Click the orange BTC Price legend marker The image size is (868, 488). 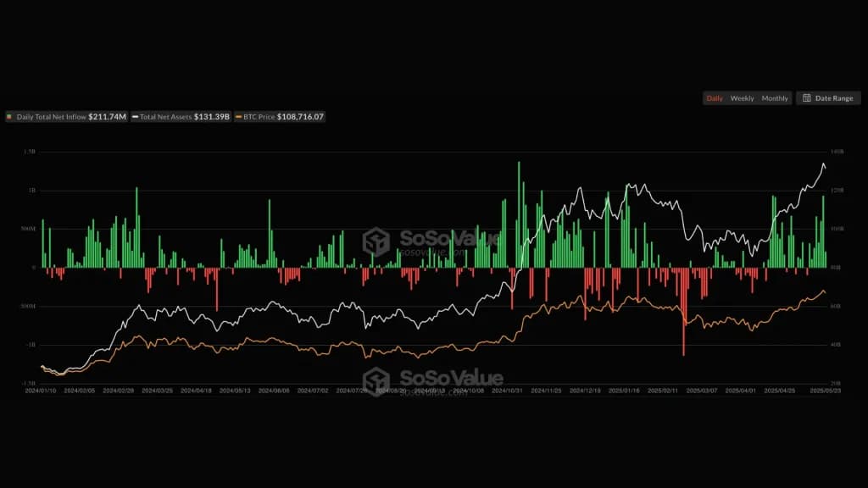coord(238,117)
